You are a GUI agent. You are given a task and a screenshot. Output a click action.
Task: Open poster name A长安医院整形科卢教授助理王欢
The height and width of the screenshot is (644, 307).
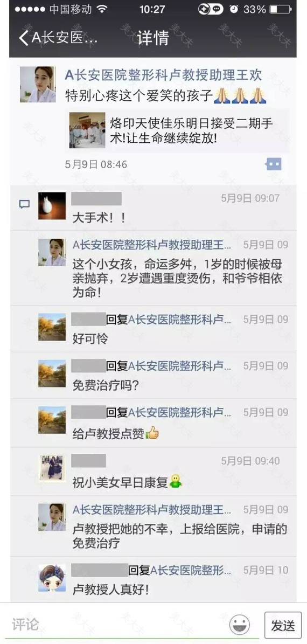[163, 75]
